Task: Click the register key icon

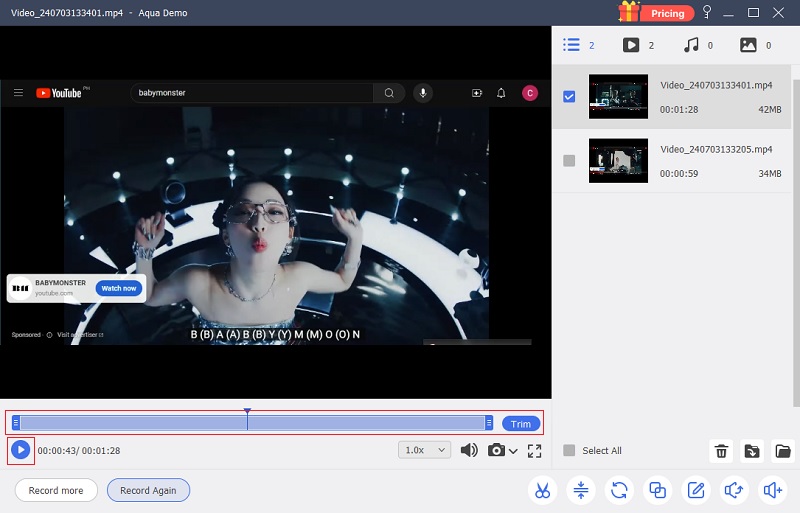Action: (x=707, y=12)
